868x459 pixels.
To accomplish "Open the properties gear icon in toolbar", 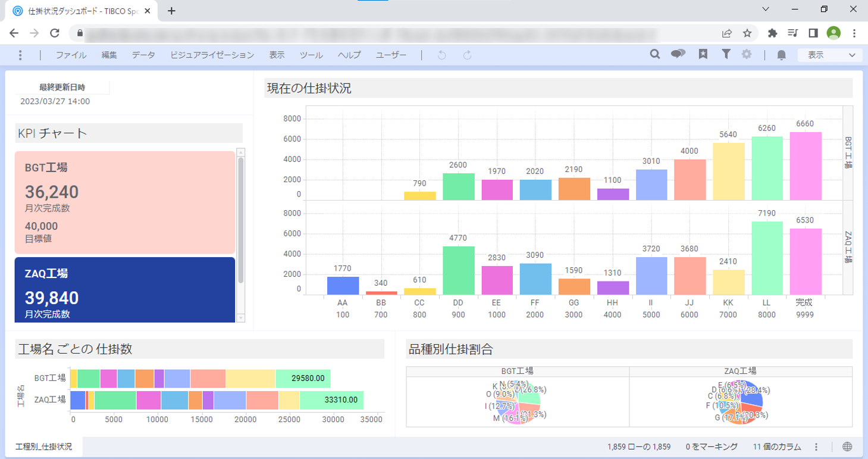I will tap(747, 55).
